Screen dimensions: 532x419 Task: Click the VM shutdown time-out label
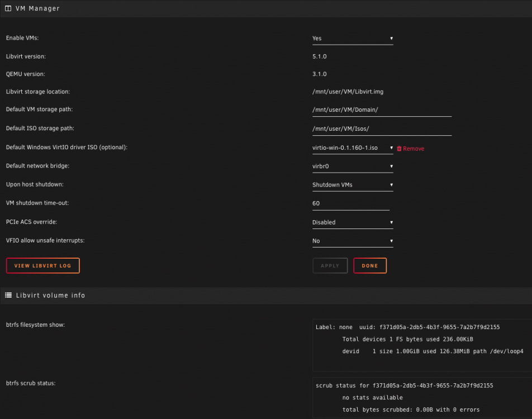click(x=37, y=203)
